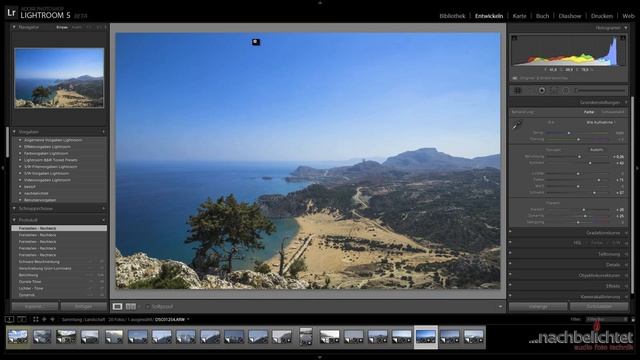Image resolution: width=640 pixels, height=360 pixels.
Task: Enable the Softproof checkbox
Action: [148, 307]
